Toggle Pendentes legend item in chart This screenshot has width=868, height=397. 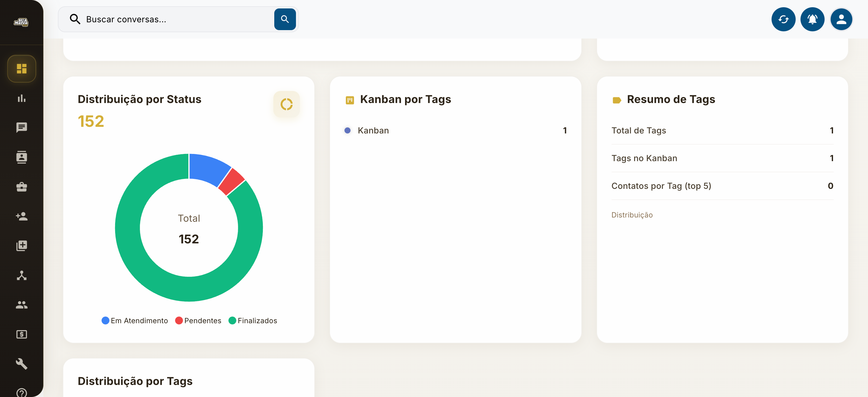tap(198, 320)
